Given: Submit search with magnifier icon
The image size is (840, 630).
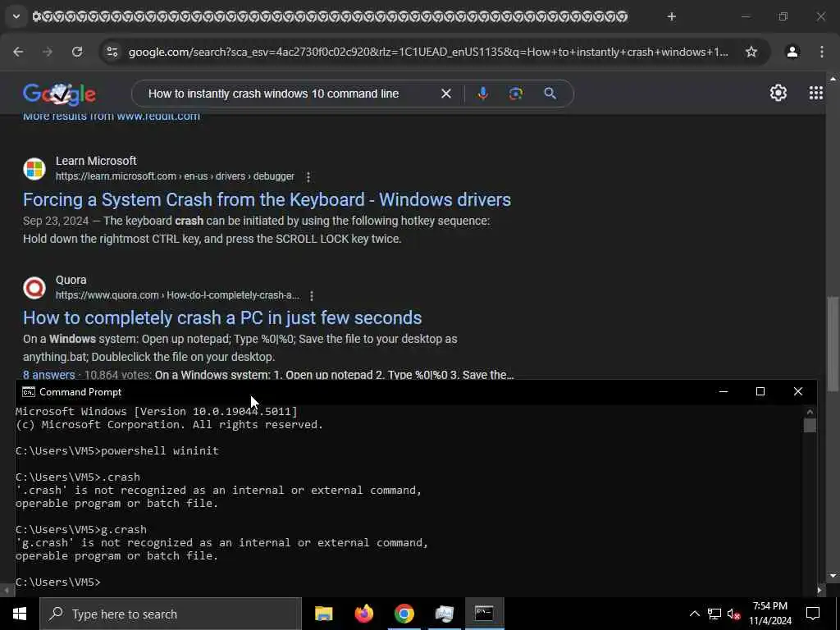Looking at the screenshot, I should coord(550,94).
